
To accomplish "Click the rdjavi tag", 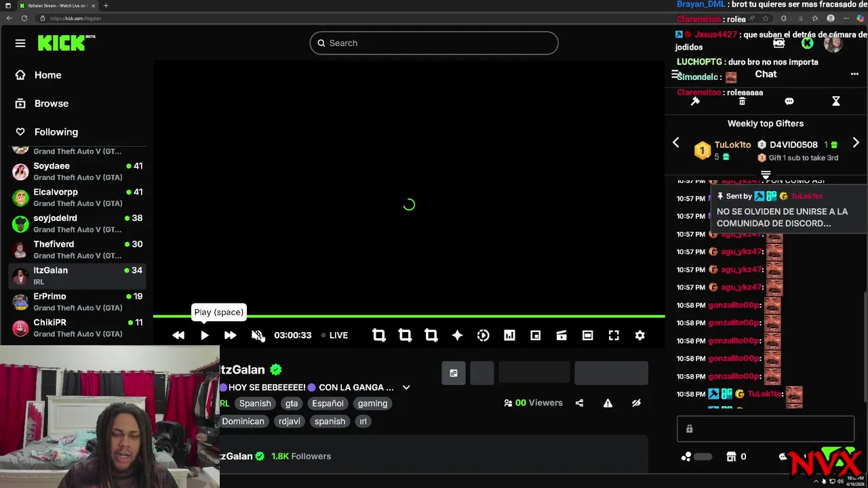I will (290, 422).
